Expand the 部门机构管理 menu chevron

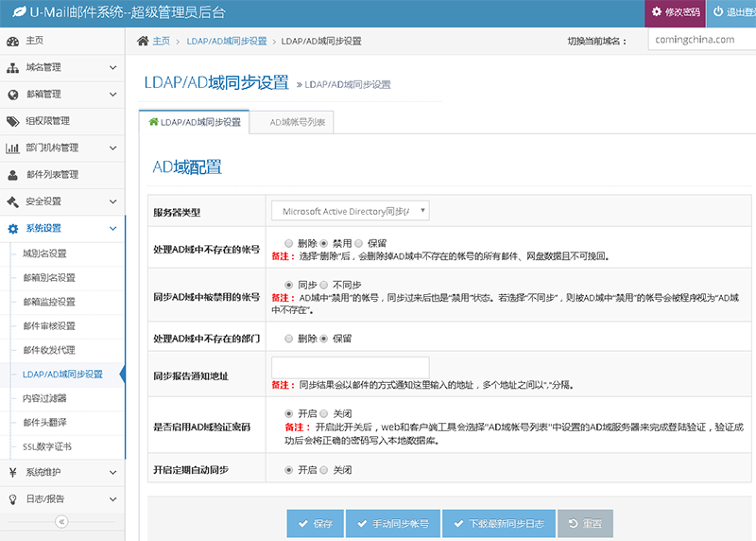[112, 148]
